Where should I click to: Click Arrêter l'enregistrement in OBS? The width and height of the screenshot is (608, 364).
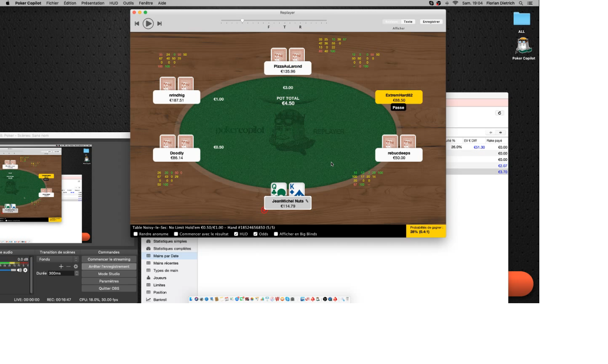point(109,266)
